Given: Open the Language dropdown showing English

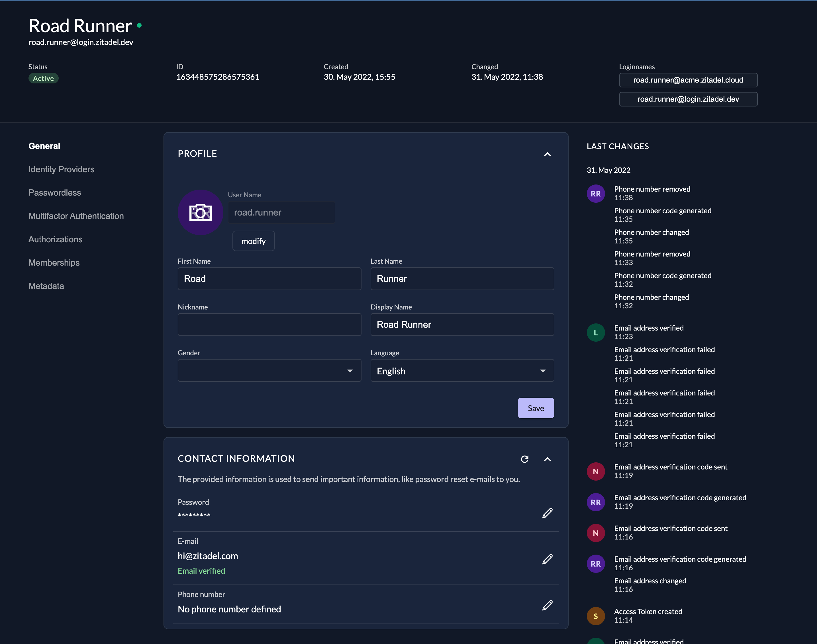Looking at the screenshot, I should [x=462, y=371].
